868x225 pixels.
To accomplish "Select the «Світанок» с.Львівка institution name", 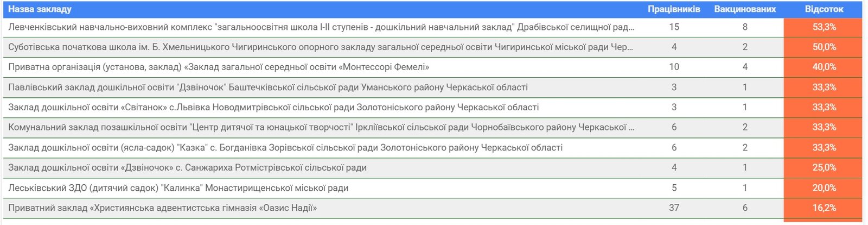I will pyautogui.click(x=273, y=108).
